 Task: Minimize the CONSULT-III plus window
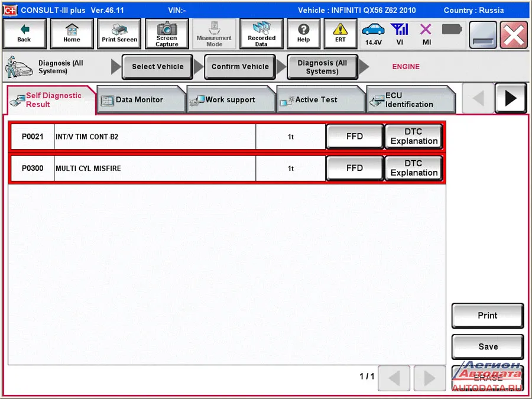pyautogui.click(x=483, y=35)
